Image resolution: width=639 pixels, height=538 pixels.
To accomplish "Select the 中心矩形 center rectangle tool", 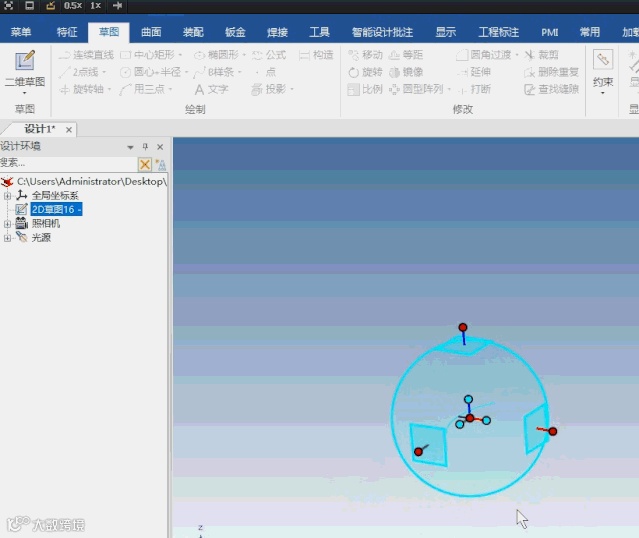I will 148,55.
